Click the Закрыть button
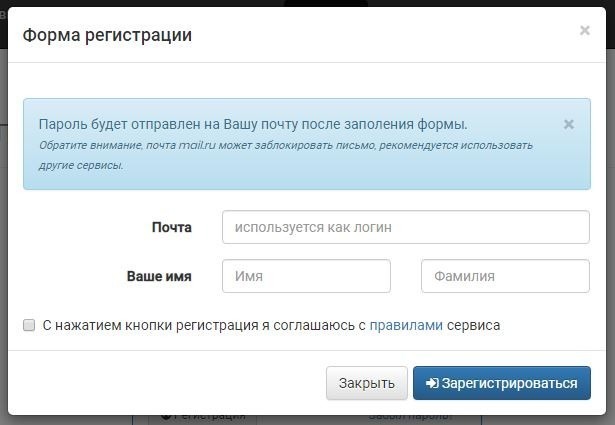The height and width of the screenshot is (425, 615). tap(367, 383)
